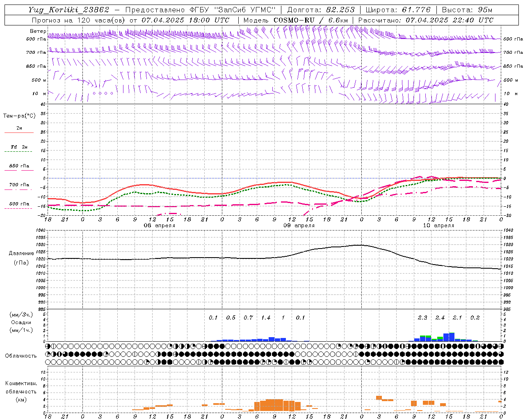Image resolution: width=525 pixels, height=420 pixels.
Task: Click the '2м' temperature legend entry
Action: pos(19,128)
